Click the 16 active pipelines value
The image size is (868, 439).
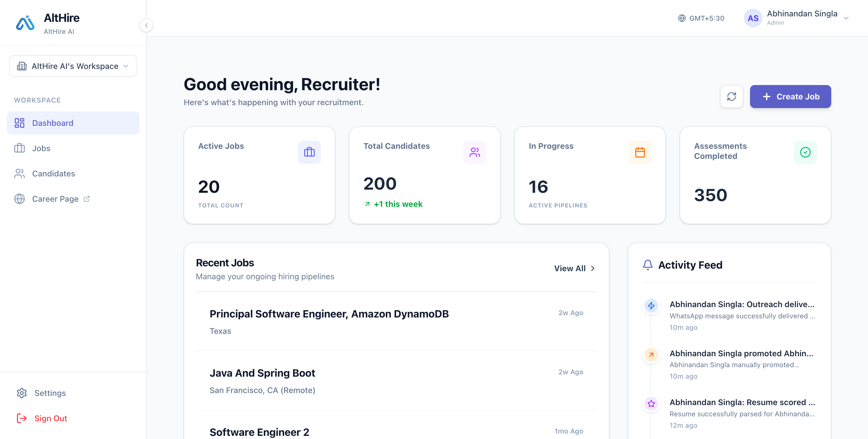coord(538,186)
